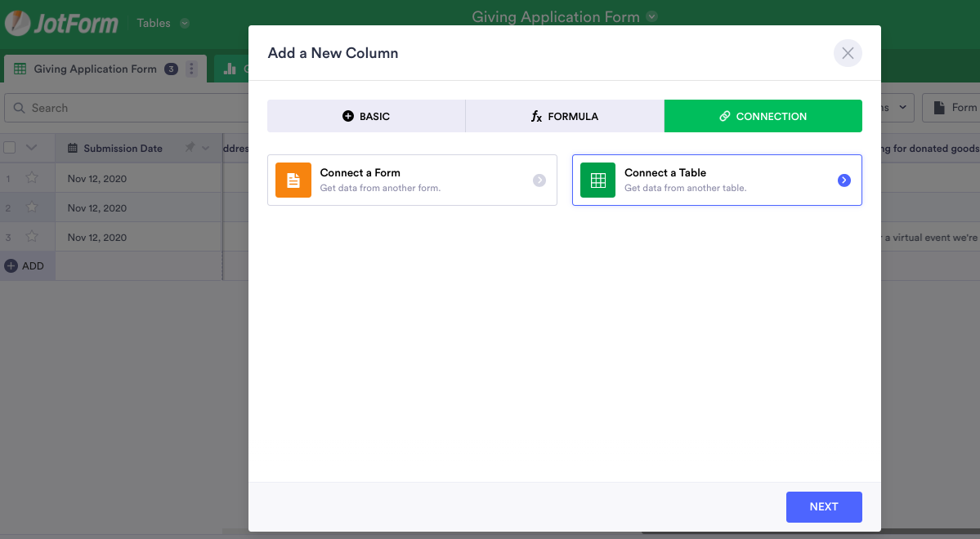Open the three-dot menu on Giving Application Form tab

point(191,69)
